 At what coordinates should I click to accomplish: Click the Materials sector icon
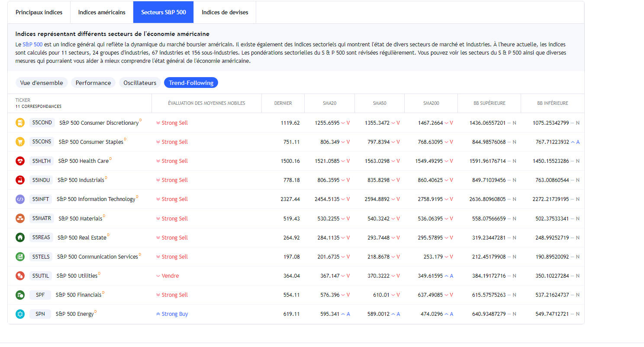pos(20,218)
